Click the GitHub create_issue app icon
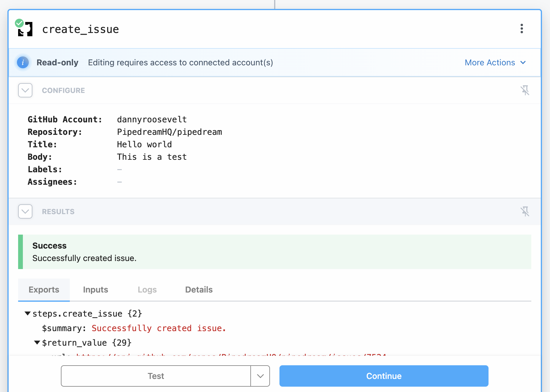This screenshot has height=392, width=550. click(x=25, y=29)
